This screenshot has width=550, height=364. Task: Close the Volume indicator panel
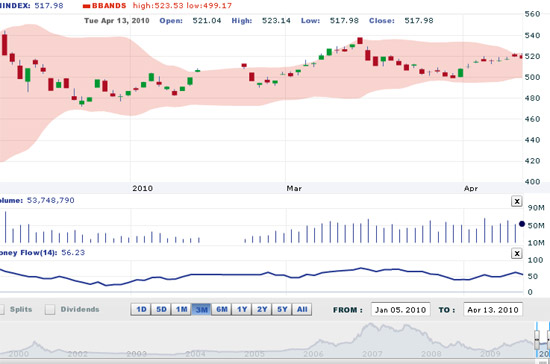pos(517,201)
